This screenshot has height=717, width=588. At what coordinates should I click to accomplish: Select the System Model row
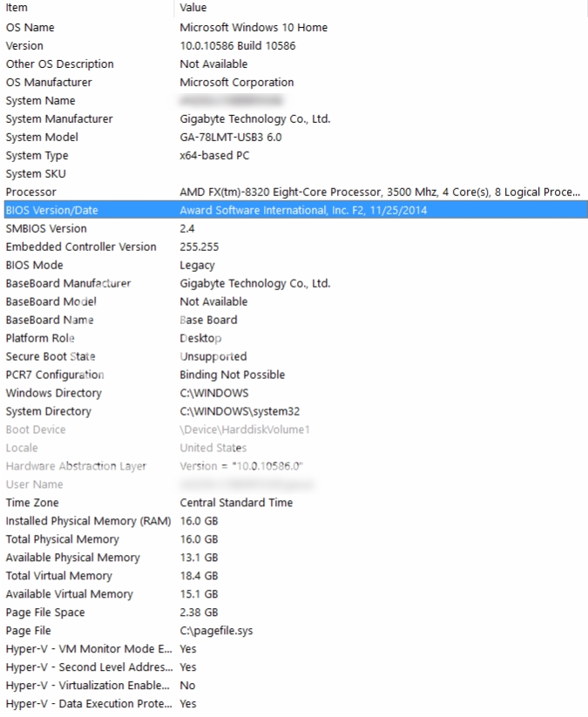coord(42,137)
